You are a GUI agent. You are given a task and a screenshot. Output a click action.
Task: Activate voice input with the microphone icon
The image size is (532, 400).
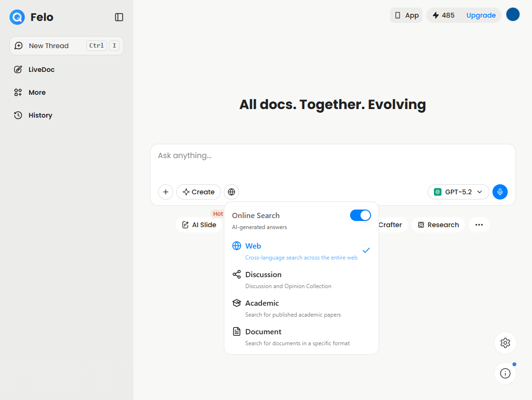[x=500, y=191]
